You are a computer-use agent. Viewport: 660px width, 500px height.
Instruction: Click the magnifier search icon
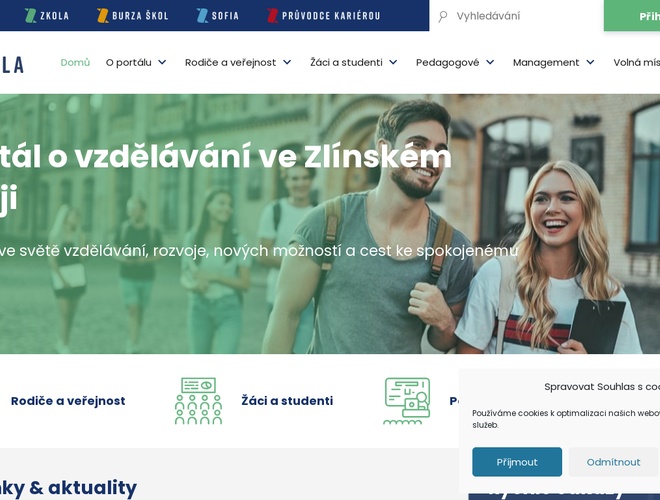442,16
